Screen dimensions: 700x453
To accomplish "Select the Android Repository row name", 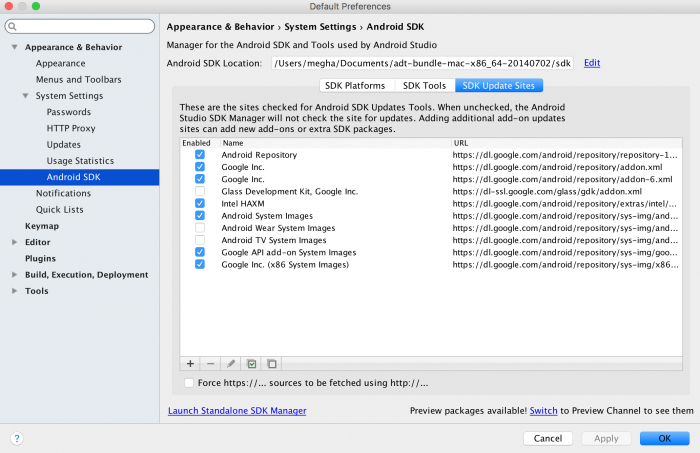I will tap(259, 155).
